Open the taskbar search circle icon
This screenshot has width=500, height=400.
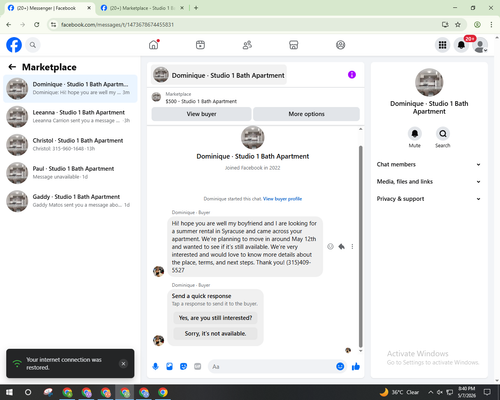pos(28,392)
